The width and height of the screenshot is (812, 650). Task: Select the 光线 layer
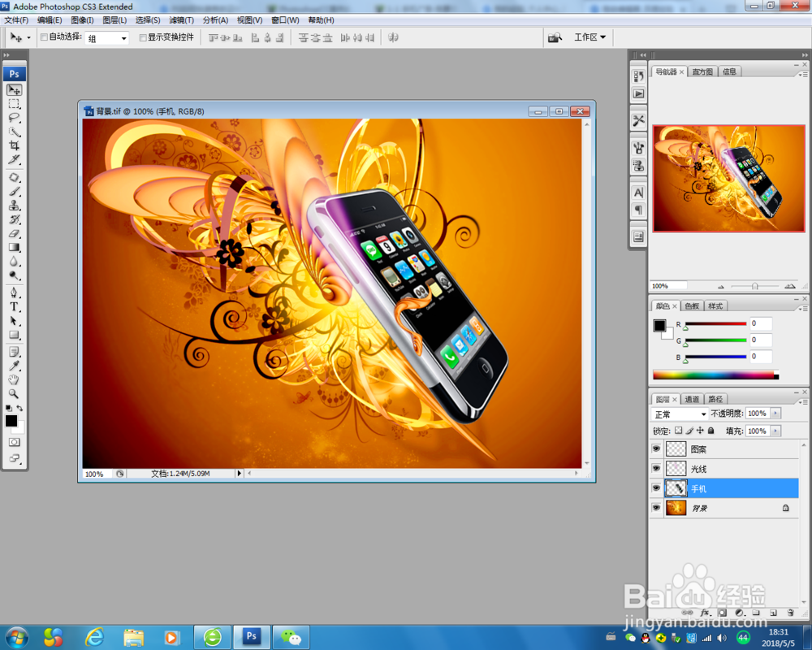[x=732, y=469]
